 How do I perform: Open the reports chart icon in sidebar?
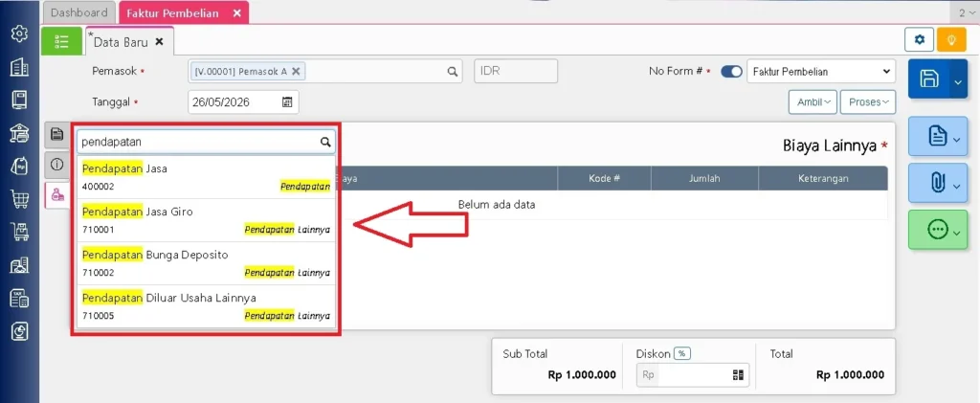tap(19, 332)
